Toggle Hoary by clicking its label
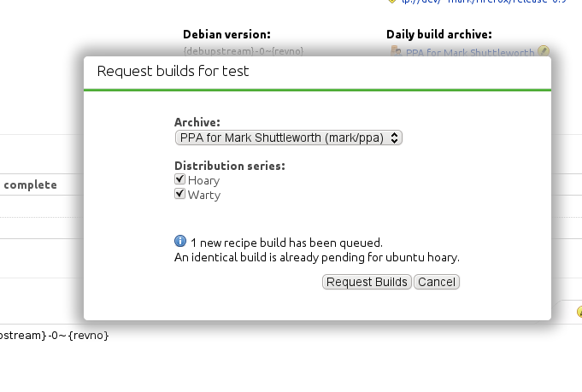Image resolution: width=582 pixels, height=392 pixels. coord(203,181)
